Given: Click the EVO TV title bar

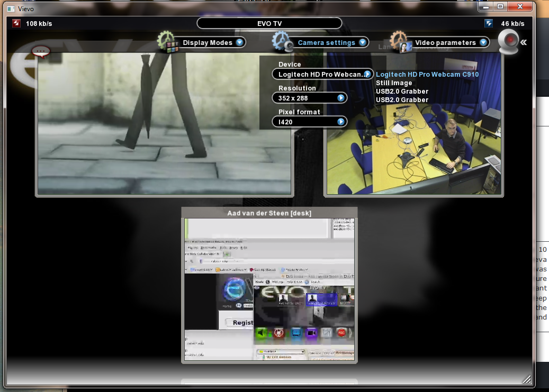Looking at the screenshot, I should (269, 23).
